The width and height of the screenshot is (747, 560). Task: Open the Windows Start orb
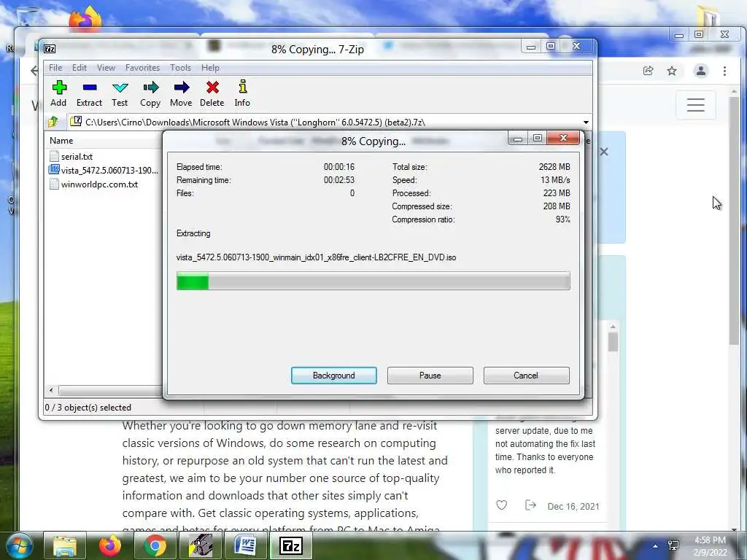tap(19, 545)
